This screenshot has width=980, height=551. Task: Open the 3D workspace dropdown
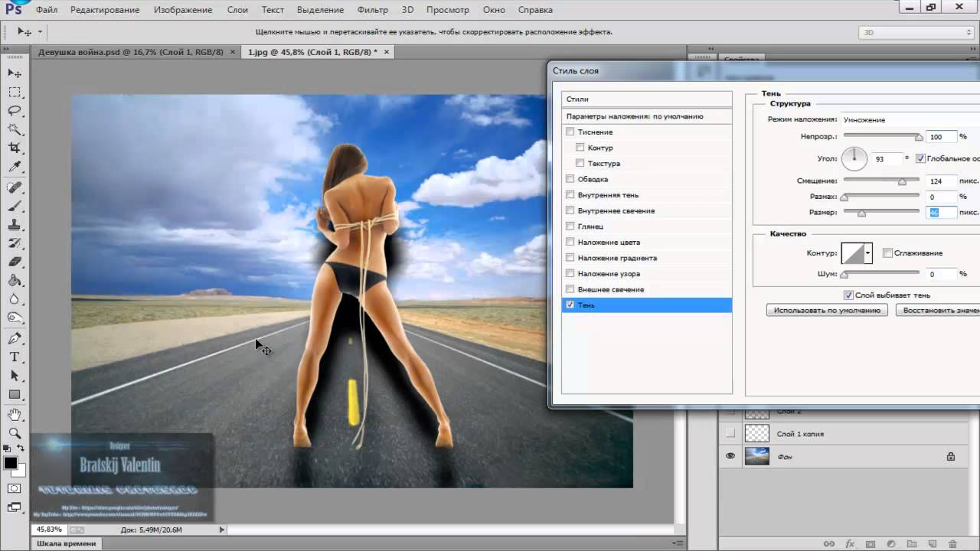point(916,32)
